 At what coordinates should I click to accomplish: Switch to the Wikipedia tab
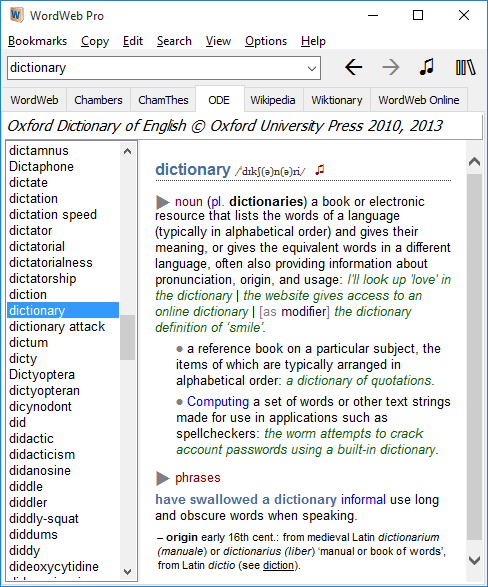tap(273, 100)
